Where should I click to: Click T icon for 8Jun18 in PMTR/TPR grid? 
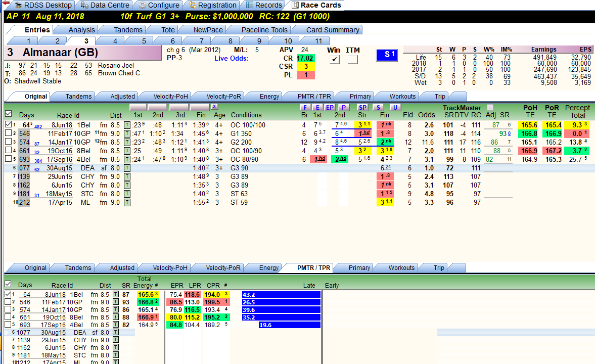[x=115, y=295]
